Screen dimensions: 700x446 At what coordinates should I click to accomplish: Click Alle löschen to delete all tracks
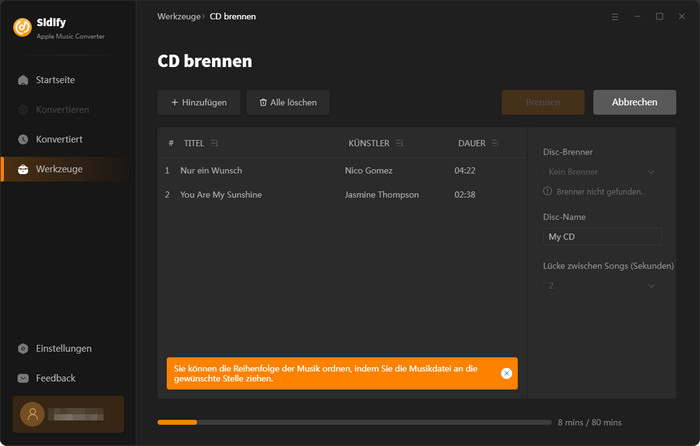pyautogui.click(x=288, y=102)
